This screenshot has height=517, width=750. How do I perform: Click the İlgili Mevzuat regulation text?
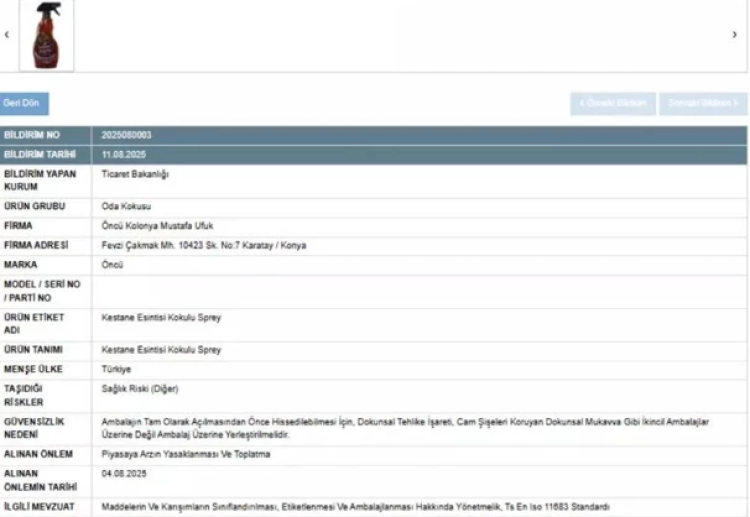355,507
